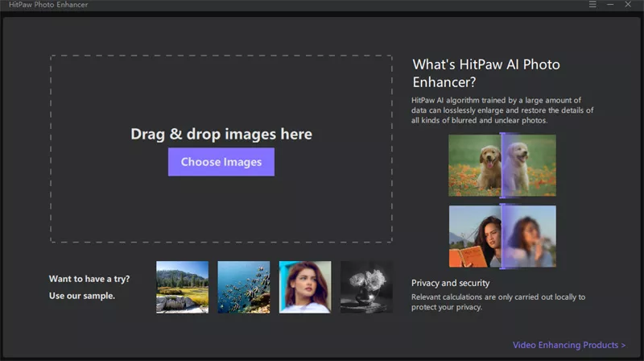Viewport: 644px width, 361px height.
Task: Click the woman reading before-after comparison image
Action: point(502,236)
